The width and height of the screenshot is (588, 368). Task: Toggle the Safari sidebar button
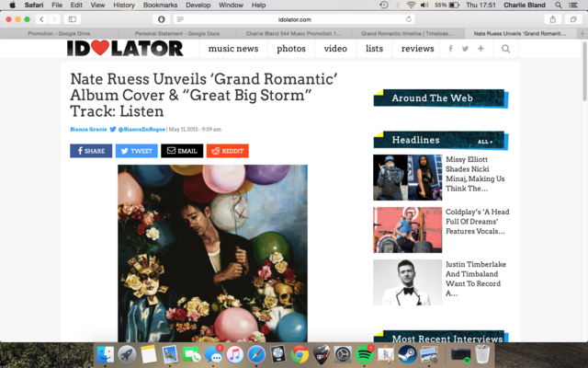[72, 19]
